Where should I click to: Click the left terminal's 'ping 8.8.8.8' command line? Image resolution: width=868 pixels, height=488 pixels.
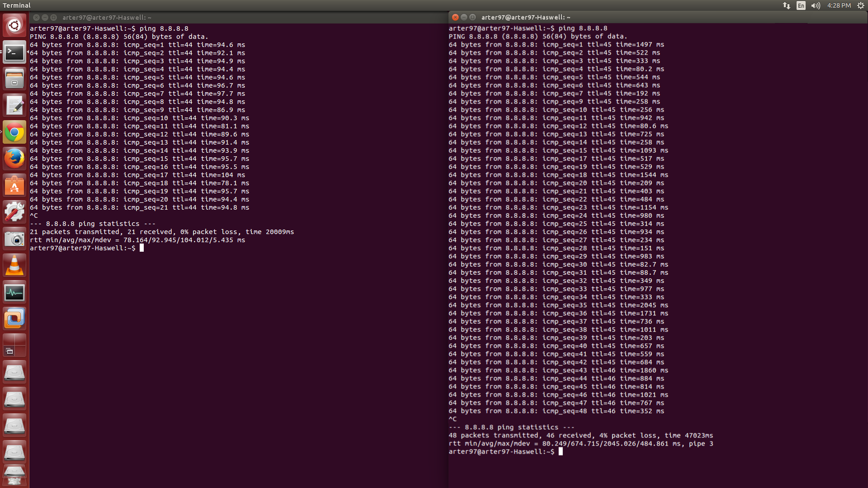(x=109, y=28)
